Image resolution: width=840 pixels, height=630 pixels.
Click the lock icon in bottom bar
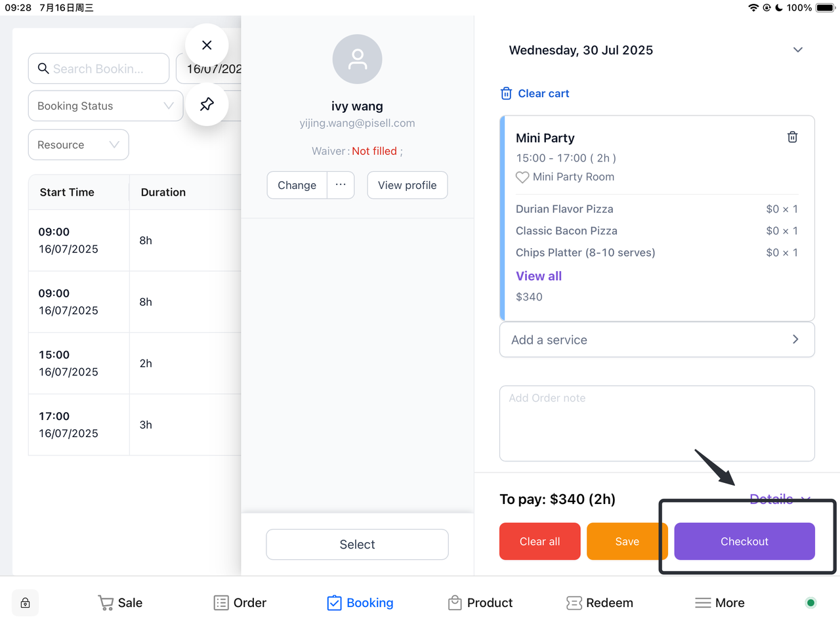tap(26, 603)
